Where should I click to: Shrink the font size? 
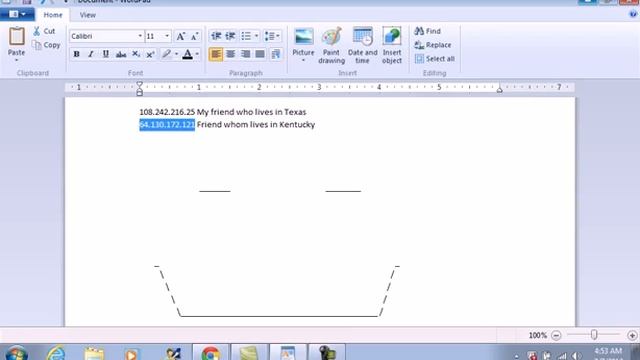[x=195, y=36]
